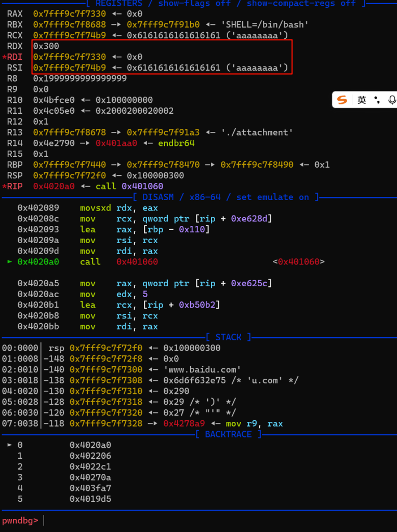Click the Sogou input method logo
The image size is (397, 532).
pyautogui.click(x=342, y=100)
